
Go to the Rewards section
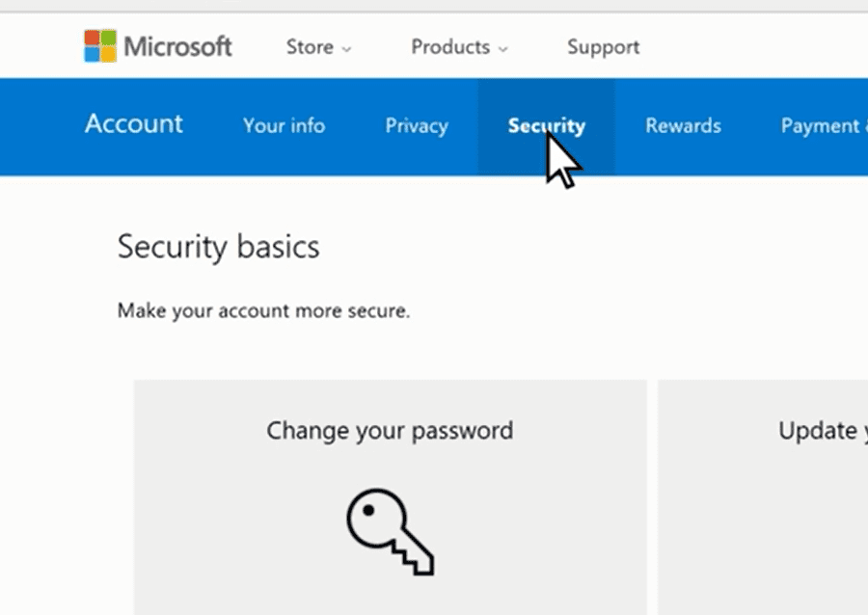click(x=682, y=125)
